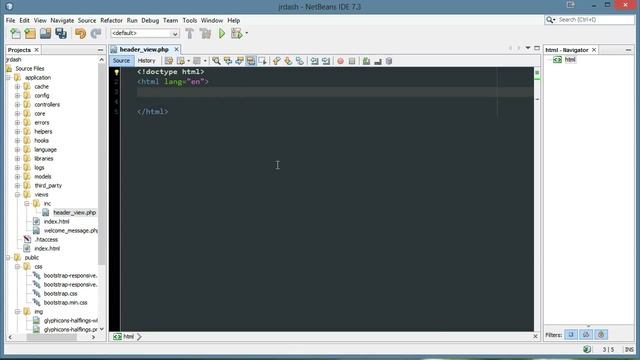Screen dimensions: 640x360
Task: Open the dropdown arrow beside Debug Project
Action: click(247, 33)
